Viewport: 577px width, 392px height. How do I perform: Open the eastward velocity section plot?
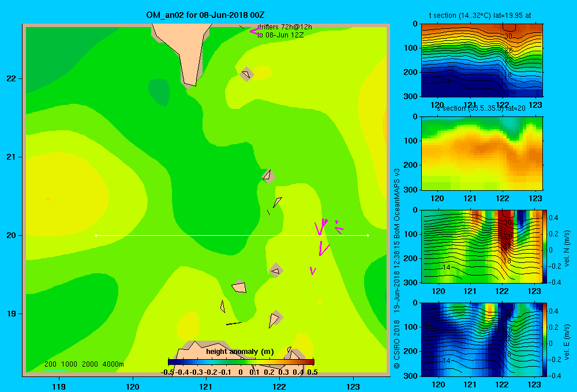(x=482, y=340)
